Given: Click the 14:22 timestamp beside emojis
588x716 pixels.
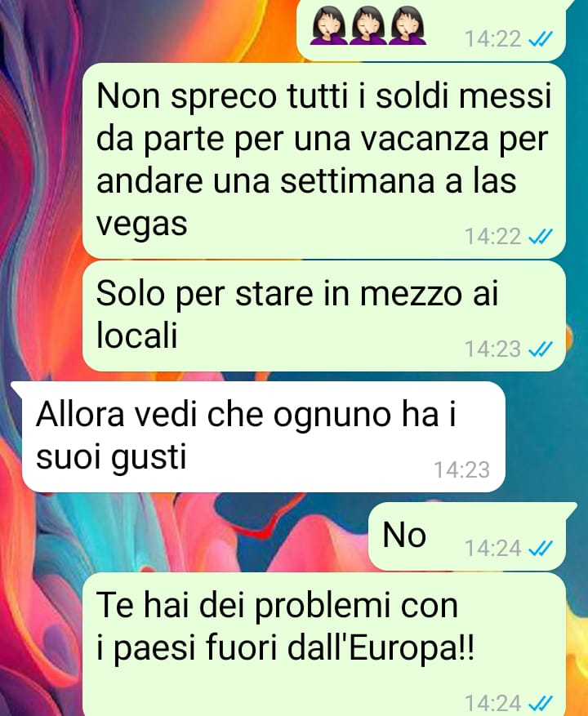Looking at the screenshot, I should 492,39.
